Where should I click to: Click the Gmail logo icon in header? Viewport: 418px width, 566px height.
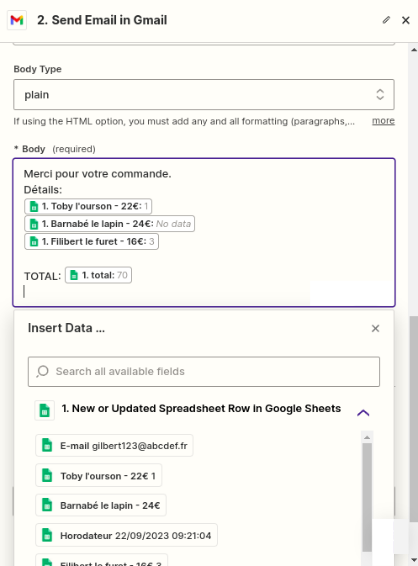click(x=17, y=20)
